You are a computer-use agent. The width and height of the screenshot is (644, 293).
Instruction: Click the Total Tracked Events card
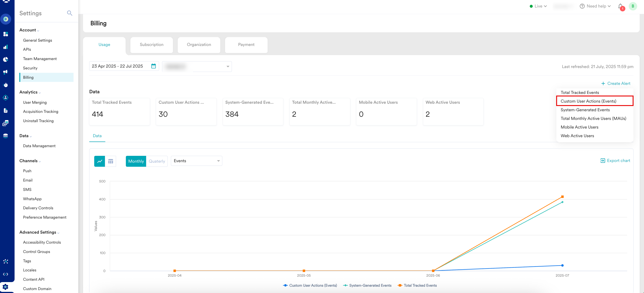pos(119,111)
